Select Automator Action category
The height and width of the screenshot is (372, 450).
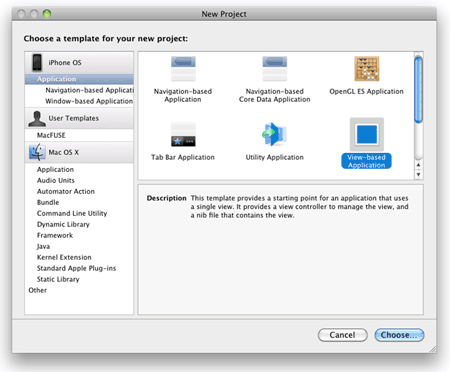79,191
